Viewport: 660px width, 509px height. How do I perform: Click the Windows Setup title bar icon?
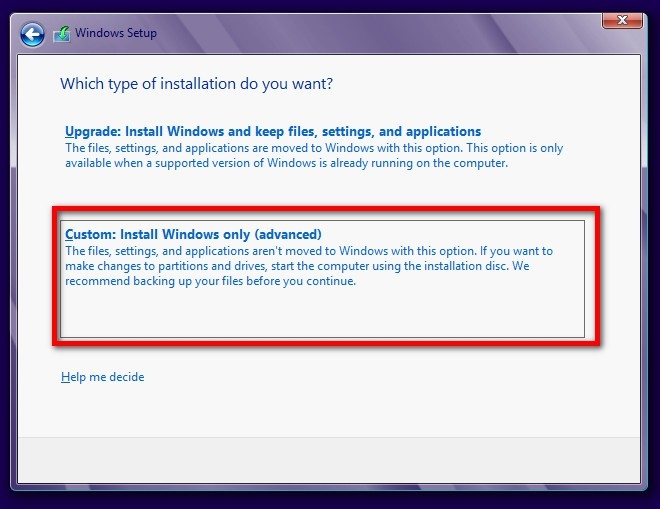click(63, 34)
